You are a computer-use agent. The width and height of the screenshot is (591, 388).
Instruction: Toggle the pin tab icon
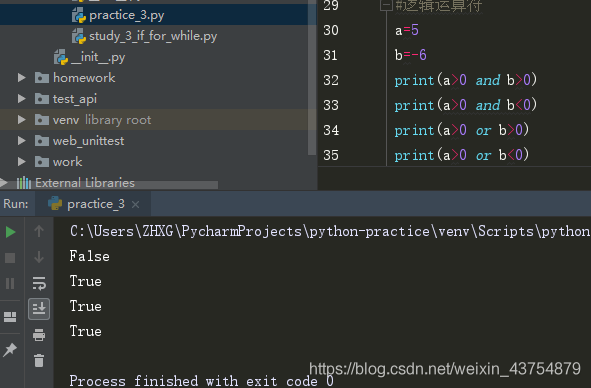coord(10,350)
